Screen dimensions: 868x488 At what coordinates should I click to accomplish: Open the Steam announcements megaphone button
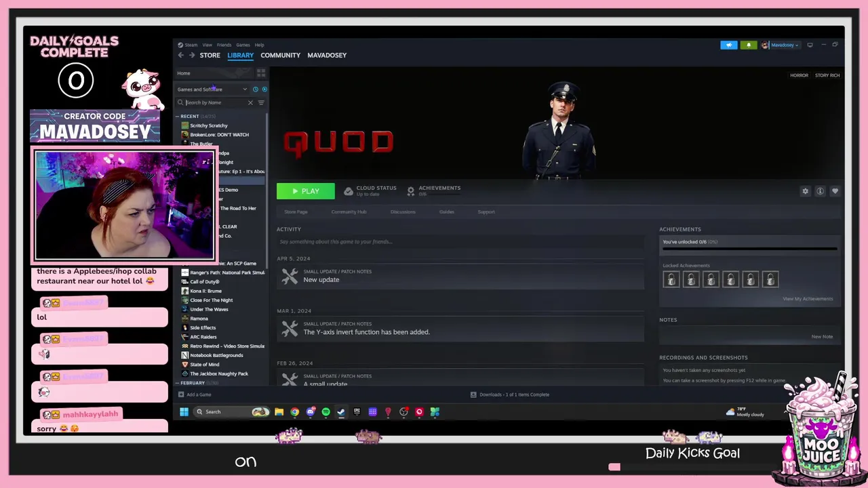pyautogui.click(x=729, y=45)
